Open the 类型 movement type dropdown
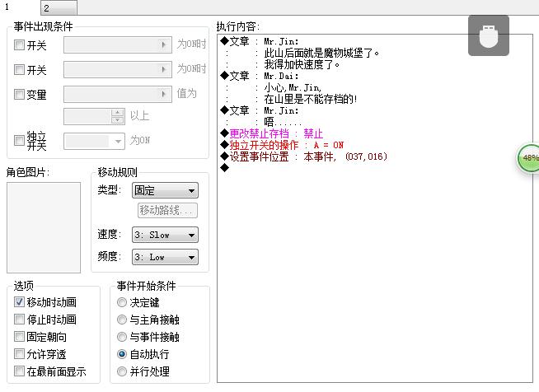The width and height of the screenshot is (539, 392). (165, 190)
